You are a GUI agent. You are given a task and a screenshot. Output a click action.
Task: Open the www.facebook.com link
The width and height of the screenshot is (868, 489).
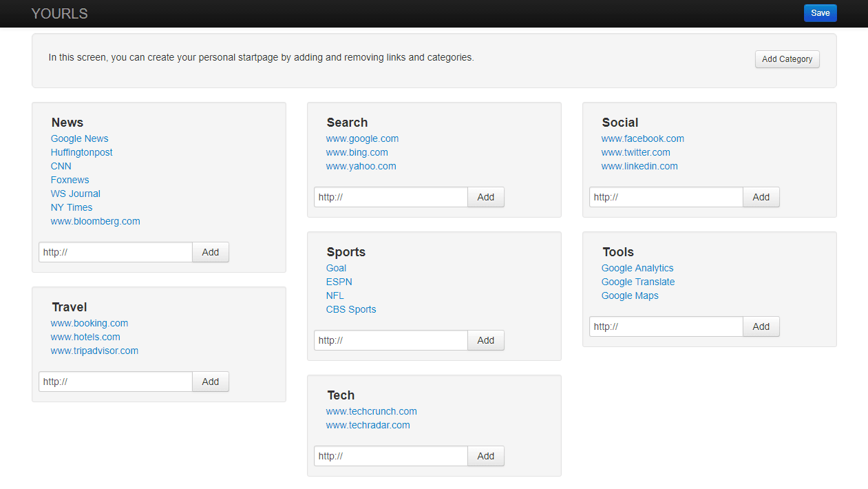tap(642, 138)
